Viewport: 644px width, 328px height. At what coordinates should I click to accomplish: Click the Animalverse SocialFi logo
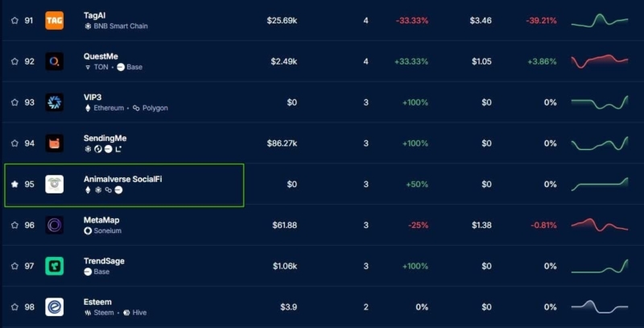(x=54, y=185)
